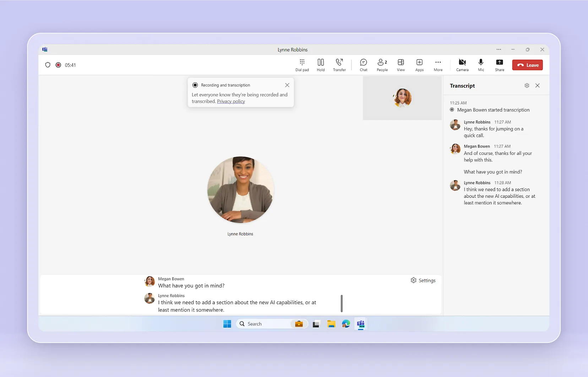Show the People list
Screen dimensions: 588x377
[382, 65]
